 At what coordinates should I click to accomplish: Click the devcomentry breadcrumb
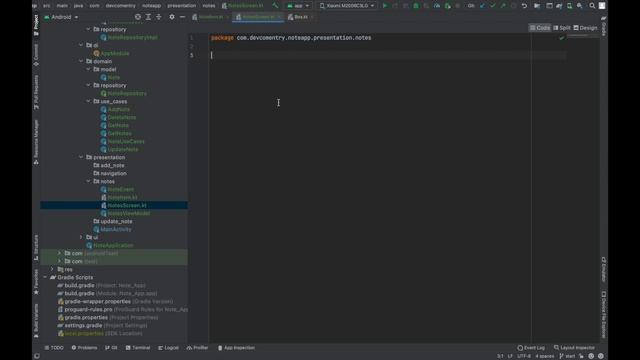(120, 6)
